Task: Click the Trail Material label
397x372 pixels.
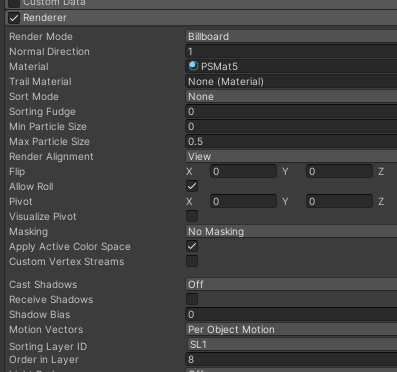Action: point(40,81)
